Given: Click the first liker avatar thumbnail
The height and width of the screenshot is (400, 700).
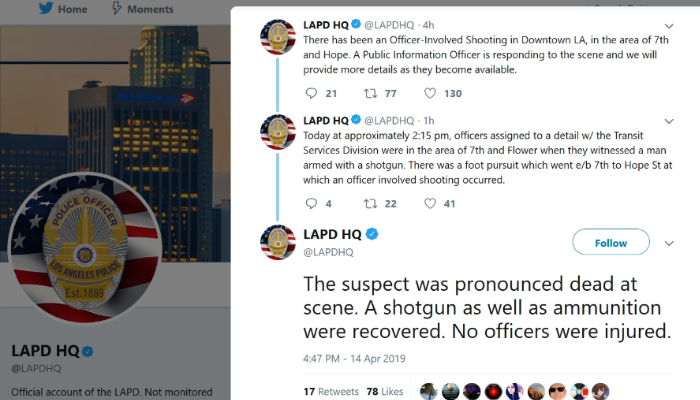Looking at the screenshot, I should pyautogui.click(x=429, y=392).
